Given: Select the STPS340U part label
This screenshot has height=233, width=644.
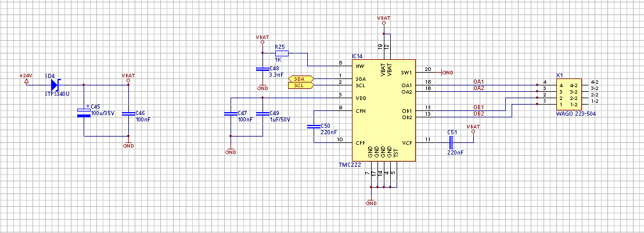Looking at the screenshot, I should [x=57, y=94].
